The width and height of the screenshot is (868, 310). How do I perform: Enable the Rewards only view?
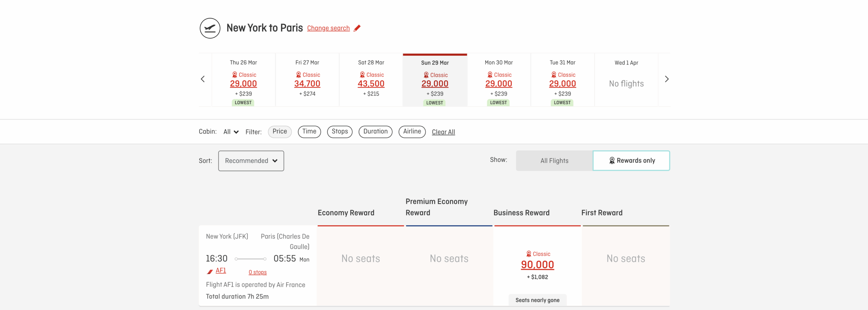[x=631, y=161]
